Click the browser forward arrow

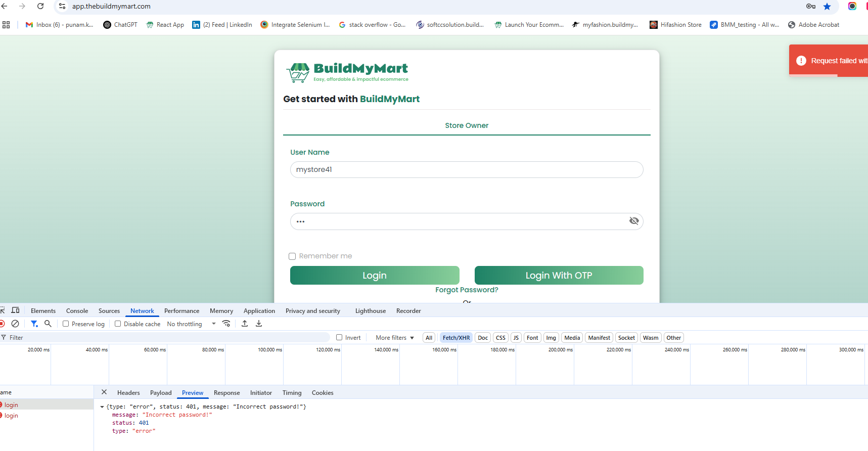pyautogui.click(x=22, y=6)
